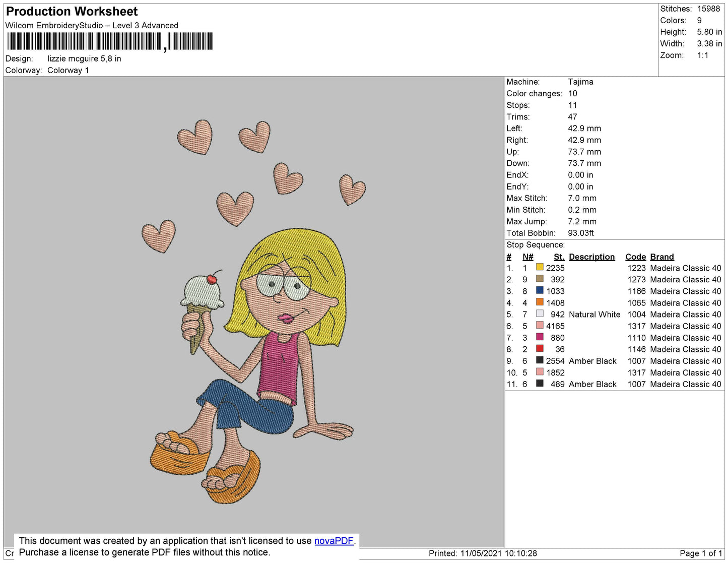728x563 pixels.
Task: Select the Natural White color swatch
Action: coord(540,314)
